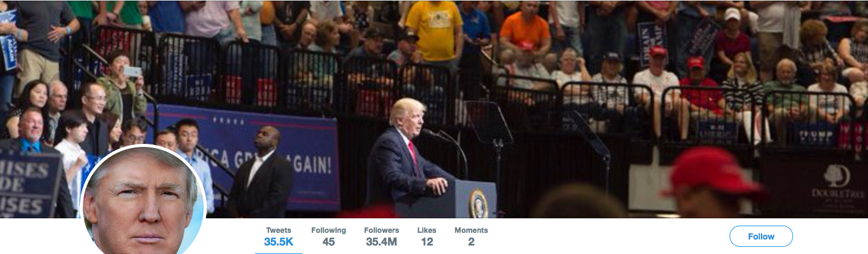The height and width of the screenshot is (254, 868).
Task: Click the sign at left edge of header
Action: [30, 184]
